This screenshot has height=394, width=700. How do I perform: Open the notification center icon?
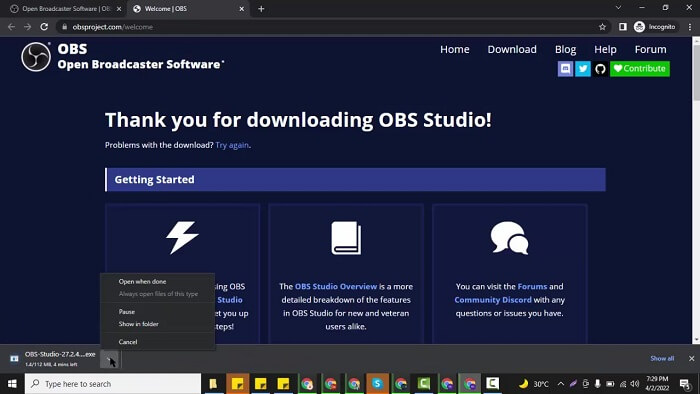[x=685, y=384]
